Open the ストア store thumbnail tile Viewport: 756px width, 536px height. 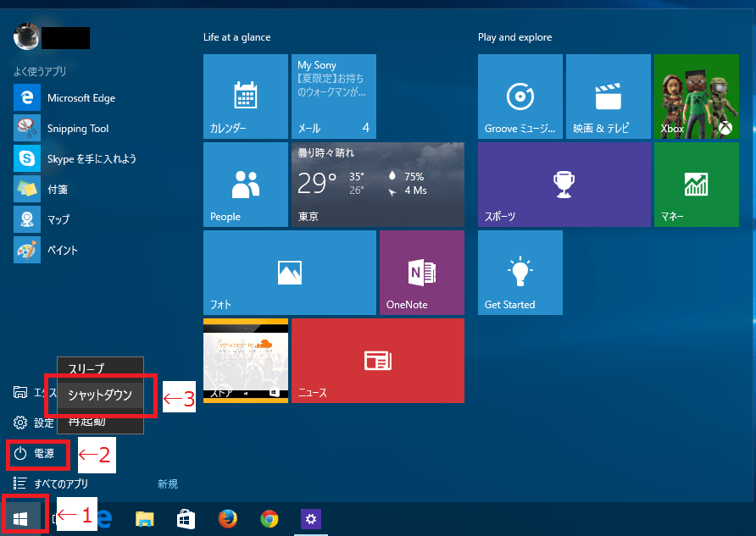[x=246, y=360]
